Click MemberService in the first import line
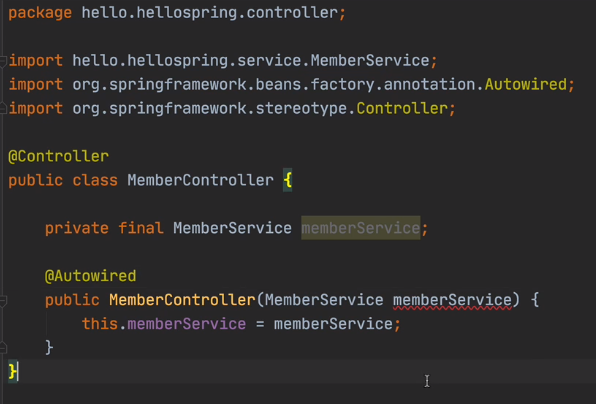 coord(370,61)
